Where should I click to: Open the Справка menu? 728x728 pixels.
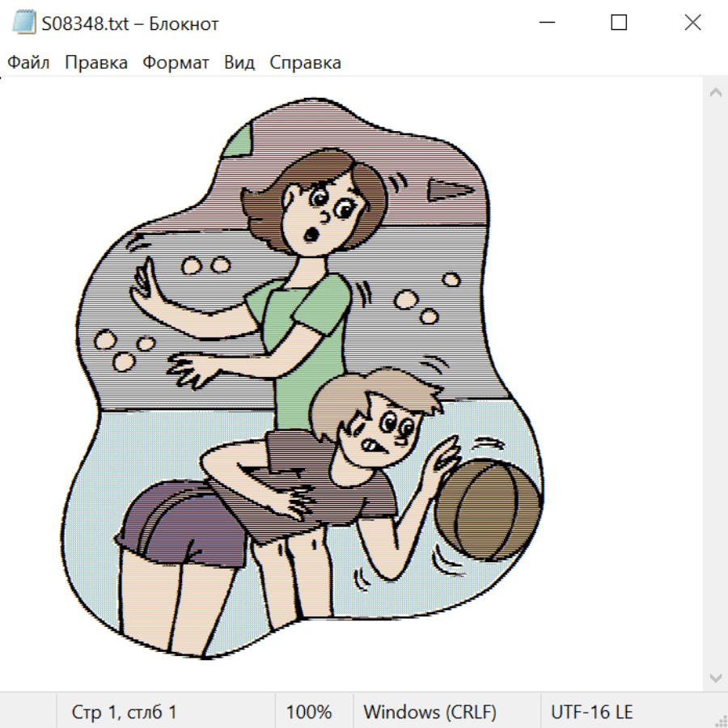coord(305,63)
